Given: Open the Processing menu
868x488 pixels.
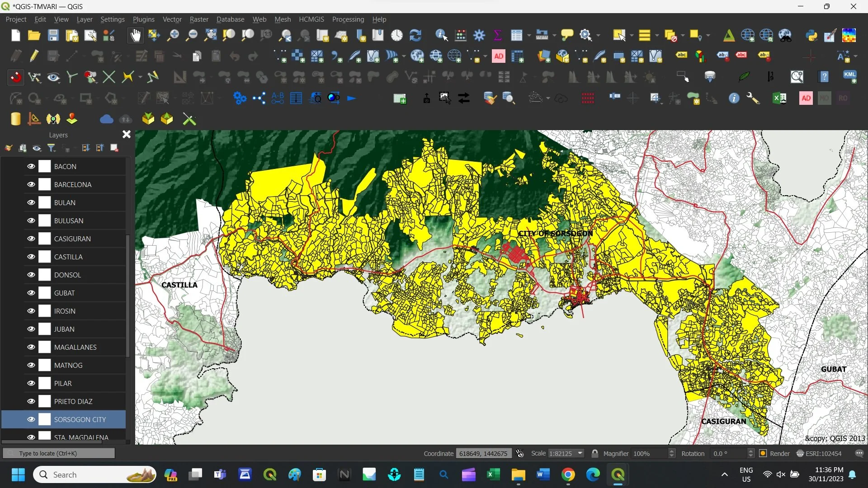Looking at the screenshot, I should pos(348,19).
